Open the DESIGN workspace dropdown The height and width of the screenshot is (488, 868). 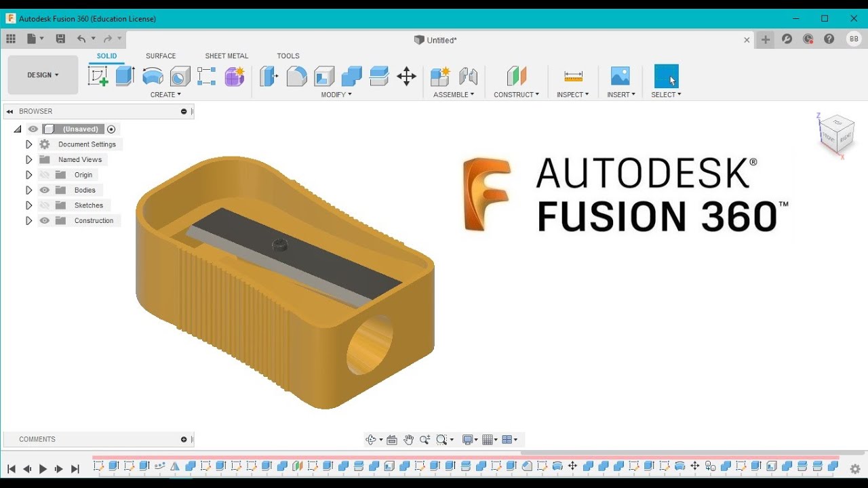click(x=43, y=75)
